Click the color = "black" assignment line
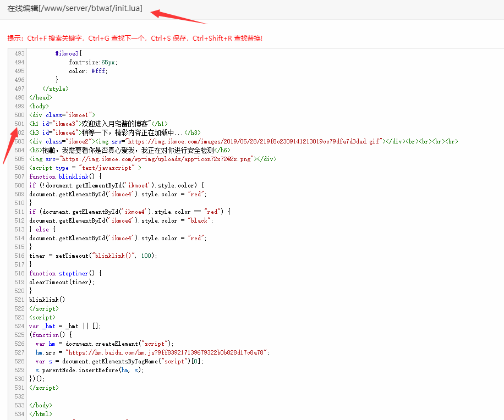Image resolution: width=504 pixels, height=420 pixels. [121, 220]
